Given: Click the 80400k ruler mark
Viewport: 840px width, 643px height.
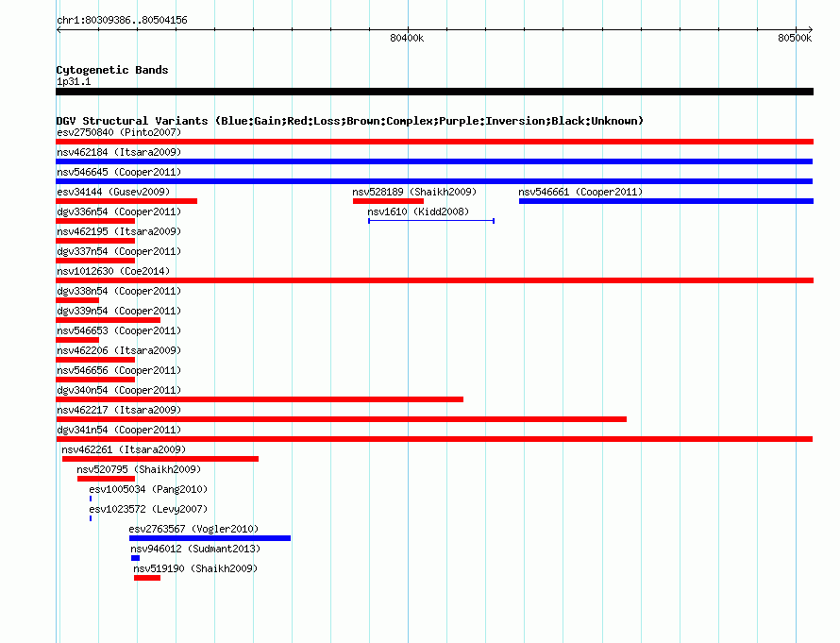Looking at the screenshot, I should pos(407,38).
